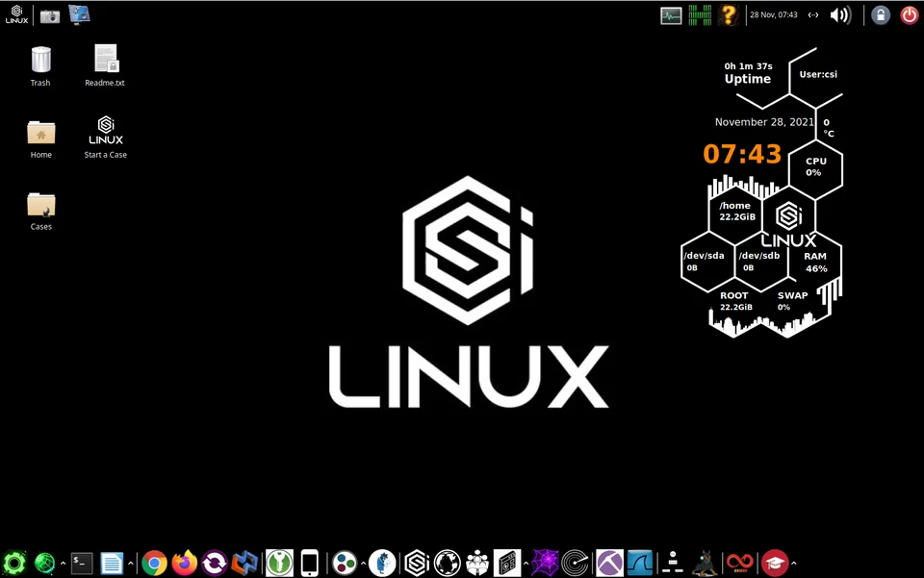This screenshot has width=924, height=578.
Task: Click the screen lock padlock in top panel
Action: point(881,14)
